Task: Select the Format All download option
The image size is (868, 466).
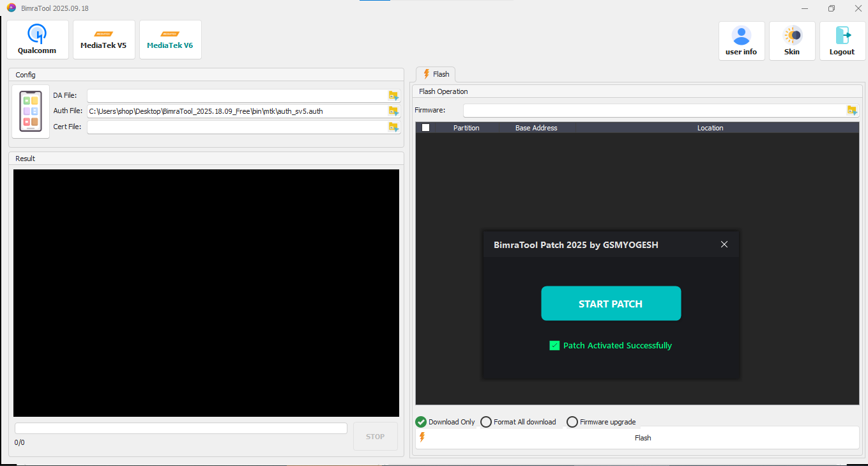Action: (486, 422)
